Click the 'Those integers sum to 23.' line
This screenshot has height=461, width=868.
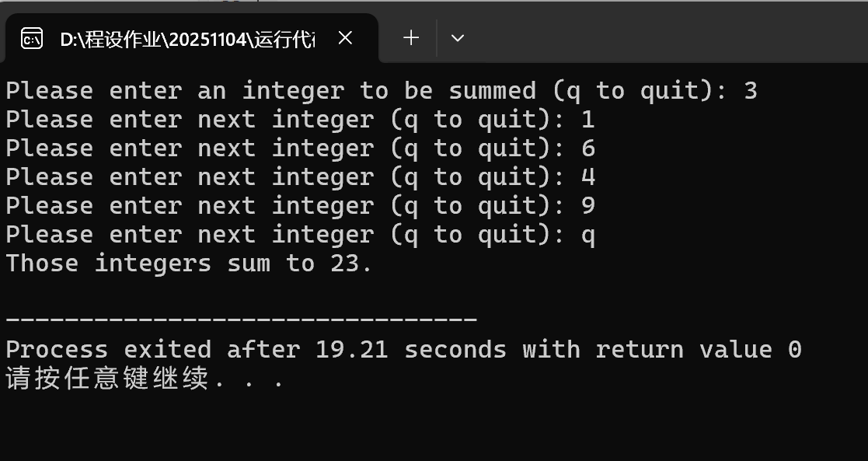[189, 264]
